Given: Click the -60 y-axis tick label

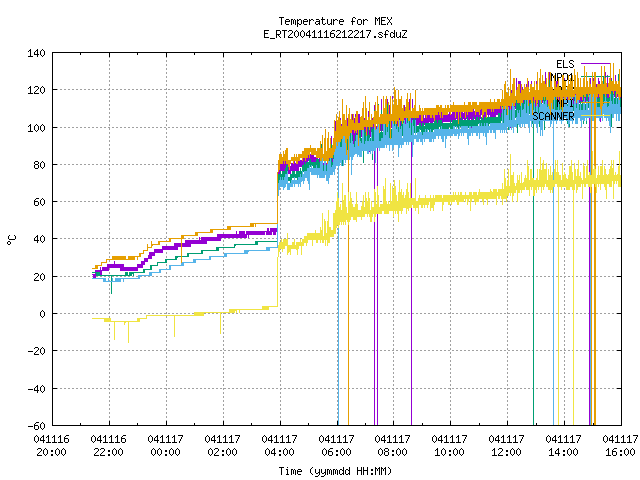Looking at the screenshot, I should click(x=36, y=426).
